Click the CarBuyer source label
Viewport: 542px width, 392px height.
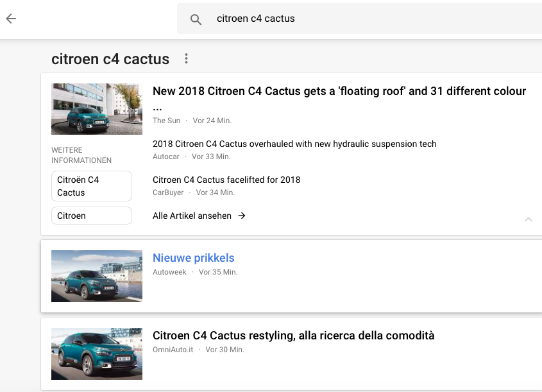[x=168, y=192]
